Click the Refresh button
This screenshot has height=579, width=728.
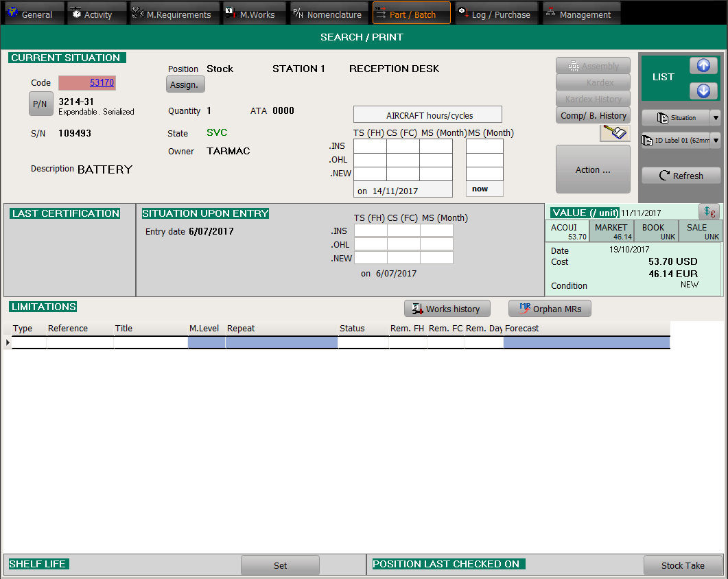tap(681, 176)
